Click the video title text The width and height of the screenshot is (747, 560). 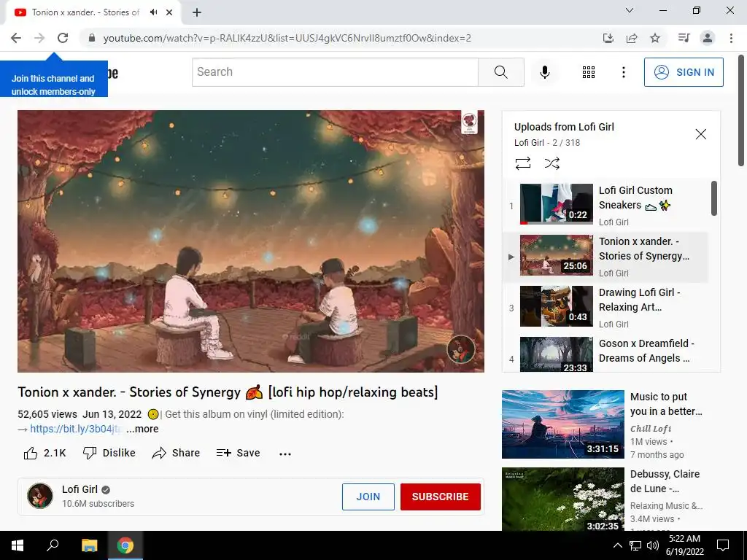(x=228, y=392)
